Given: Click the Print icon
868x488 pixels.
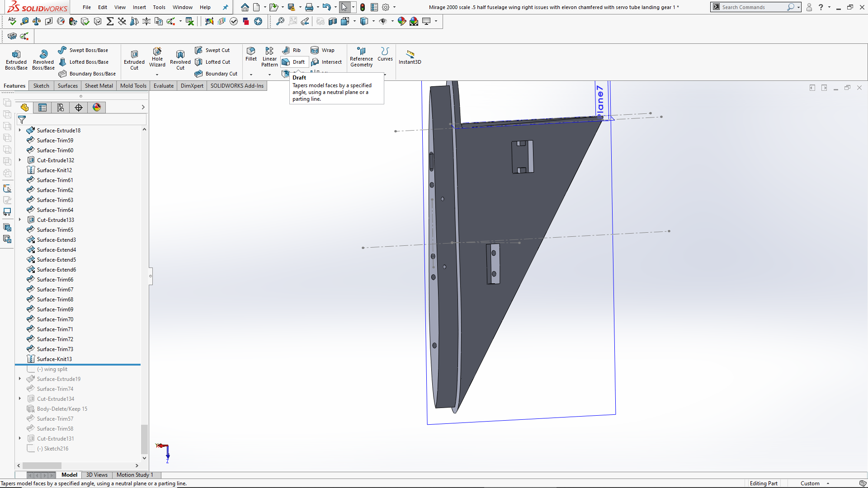Looking at the screenshot, I should click(x=309, y=7).
